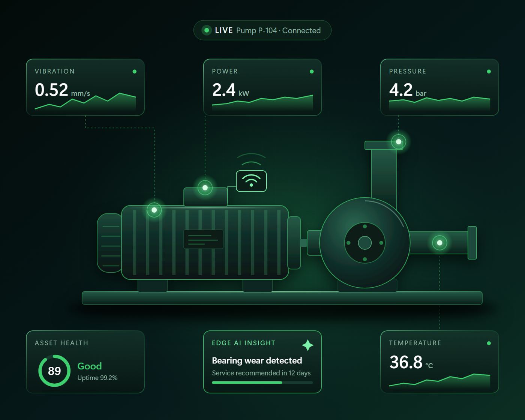Click the ASSET HEALTH card title
Viewport: 525px width, 420px height.
coord(61,343)
